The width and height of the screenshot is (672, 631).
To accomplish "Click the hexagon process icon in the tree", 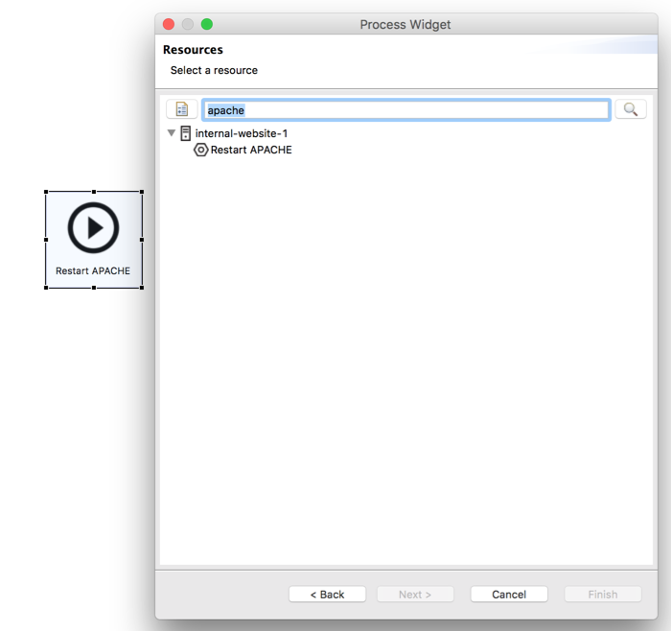I will [200, 150].
